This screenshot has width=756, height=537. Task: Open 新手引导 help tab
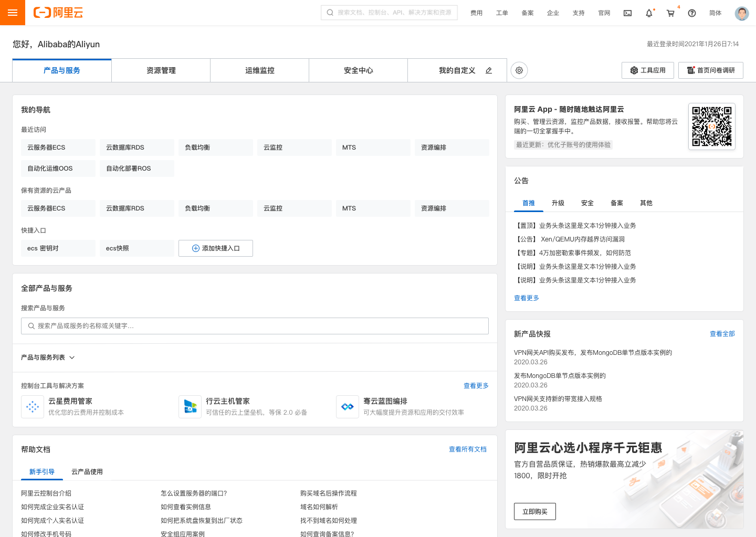[42, 472]
